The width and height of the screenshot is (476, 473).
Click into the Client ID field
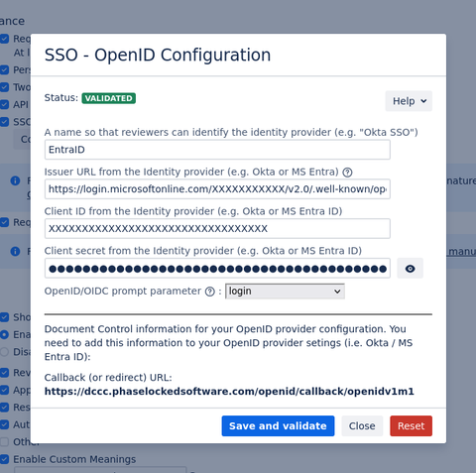tap(217, 228)
